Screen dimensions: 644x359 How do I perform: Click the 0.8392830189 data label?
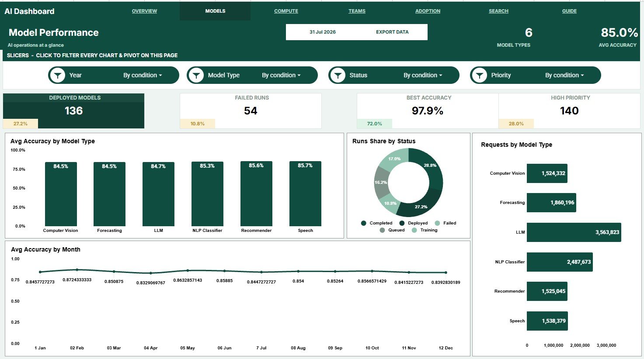point(446,283)
